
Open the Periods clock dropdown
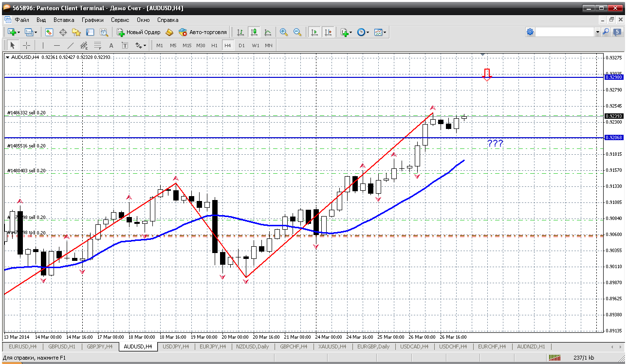pyautogui.click(x=363, y=32)
